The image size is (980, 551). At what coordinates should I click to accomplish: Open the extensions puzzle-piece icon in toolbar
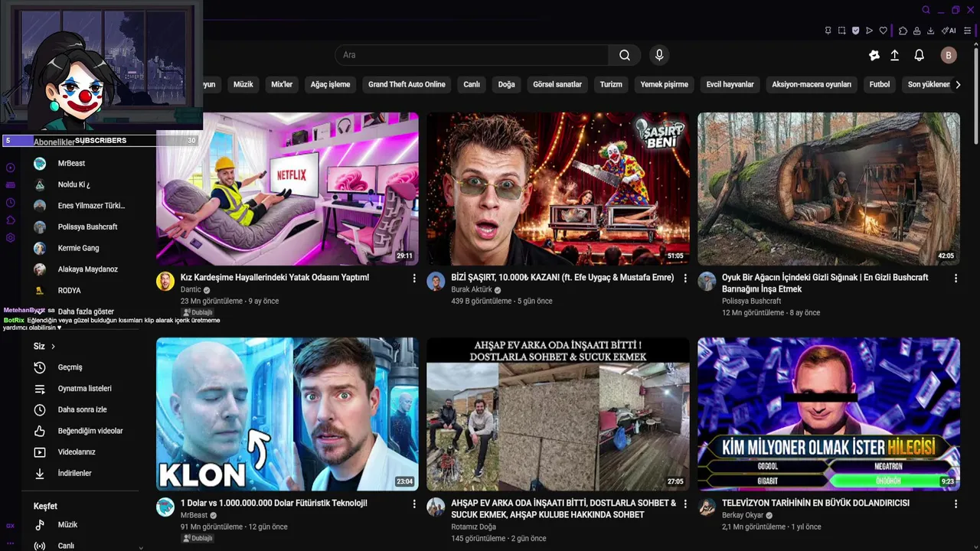903,31
